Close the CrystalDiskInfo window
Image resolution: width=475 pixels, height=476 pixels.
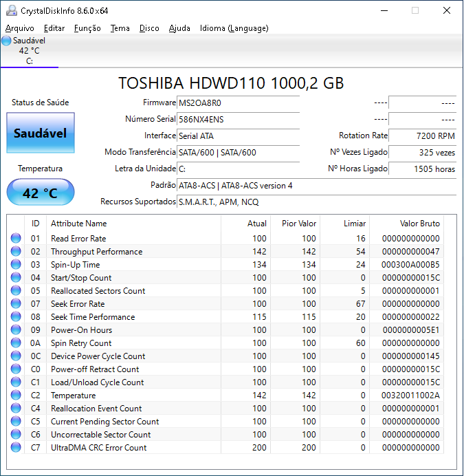pos(447,10)
